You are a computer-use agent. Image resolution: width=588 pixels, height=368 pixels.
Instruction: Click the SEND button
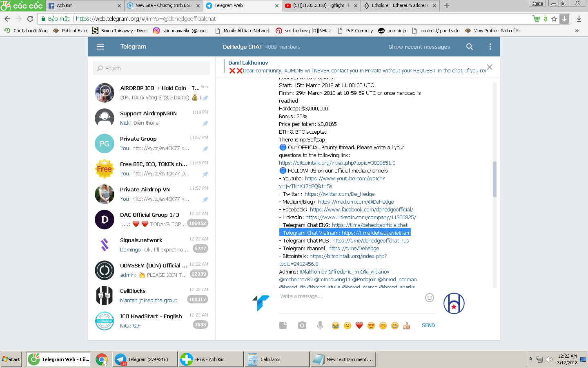(428, 325)
